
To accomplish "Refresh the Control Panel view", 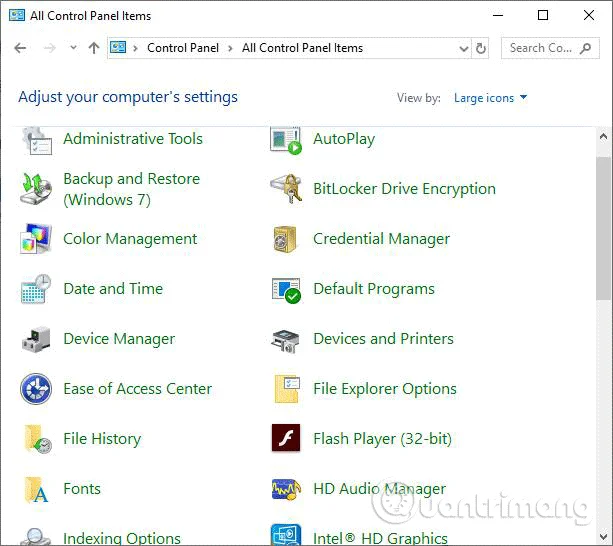I will 481,48.
